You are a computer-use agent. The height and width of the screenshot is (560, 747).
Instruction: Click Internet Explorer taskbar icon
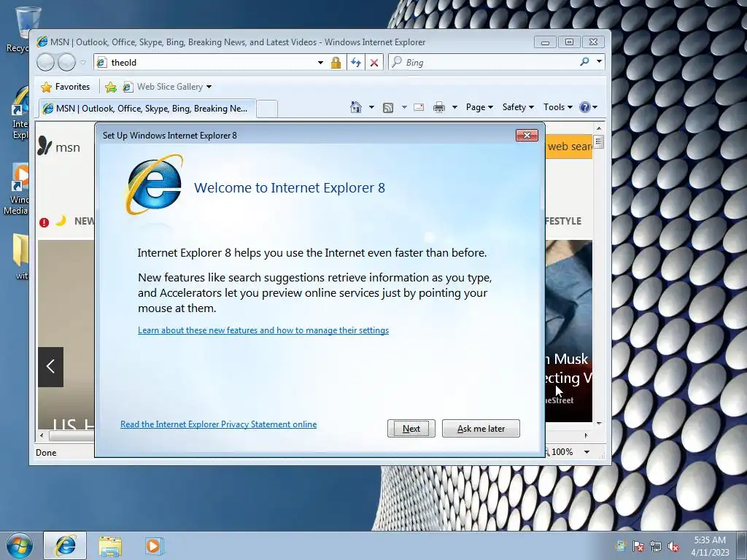pos(65,545)
